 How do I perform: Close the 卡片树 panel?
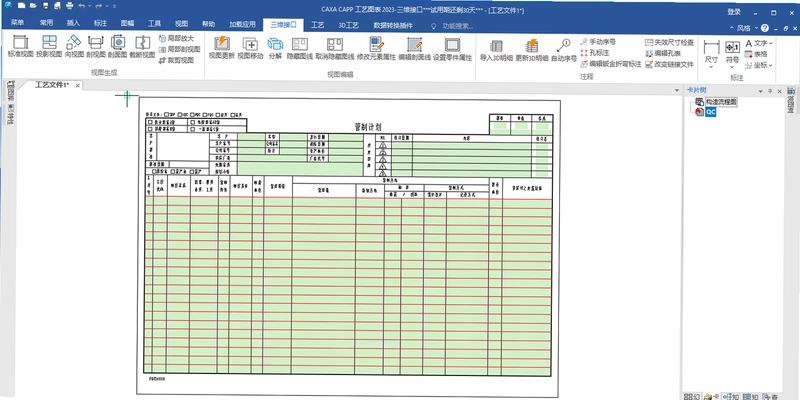780,91
